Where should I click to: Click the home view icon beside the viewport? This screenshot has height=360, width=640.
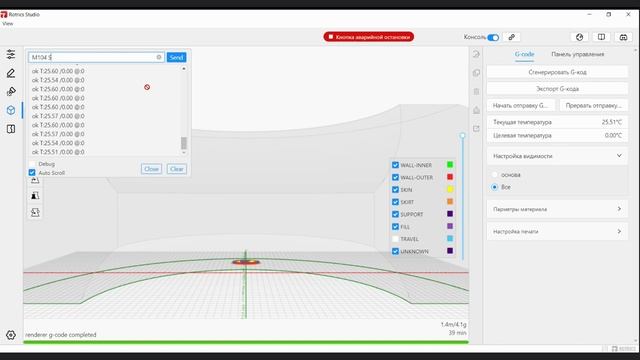pyautogui.click(x=476, y=110)
